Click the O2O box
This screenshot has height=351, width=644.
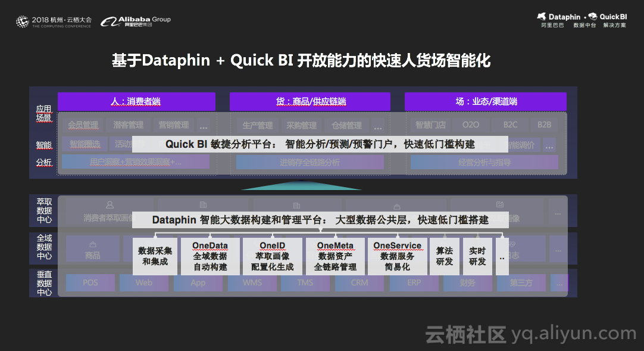click(471, 125)
